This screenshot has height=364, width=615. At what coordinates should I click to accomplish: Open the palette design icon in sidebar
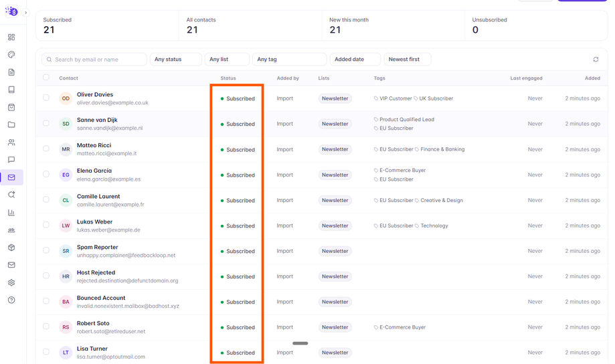coord(11,54)
